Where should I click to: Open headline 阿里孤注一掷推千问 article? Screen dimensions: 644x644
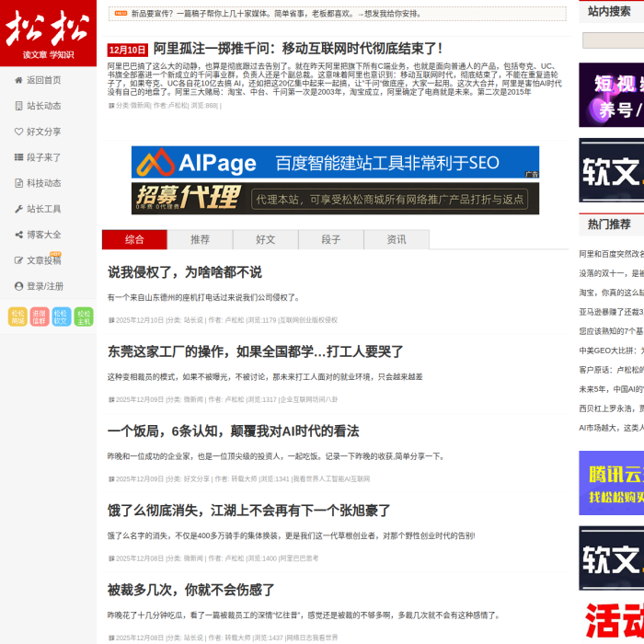click(298, 49)
